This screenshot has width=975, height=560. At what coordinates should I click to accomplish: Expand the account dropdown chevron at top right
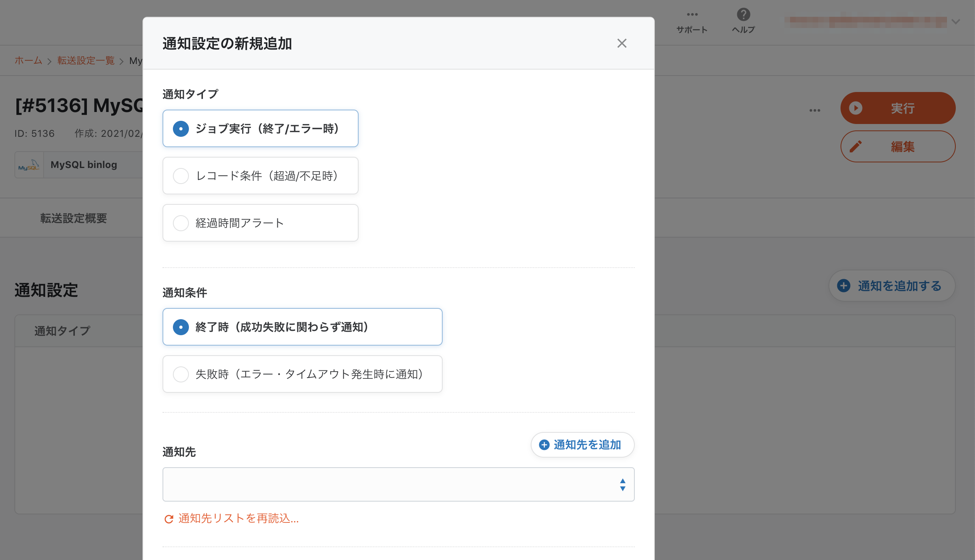[x=956, y=22]
